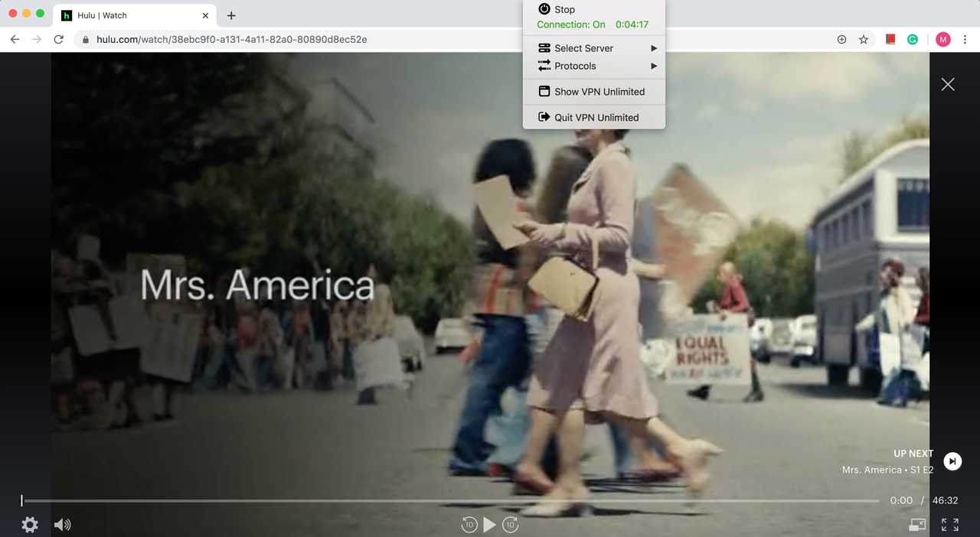Mute the video volume speaker icon
The width and height of the screenshot is (980, 537).
coord(63,525)
